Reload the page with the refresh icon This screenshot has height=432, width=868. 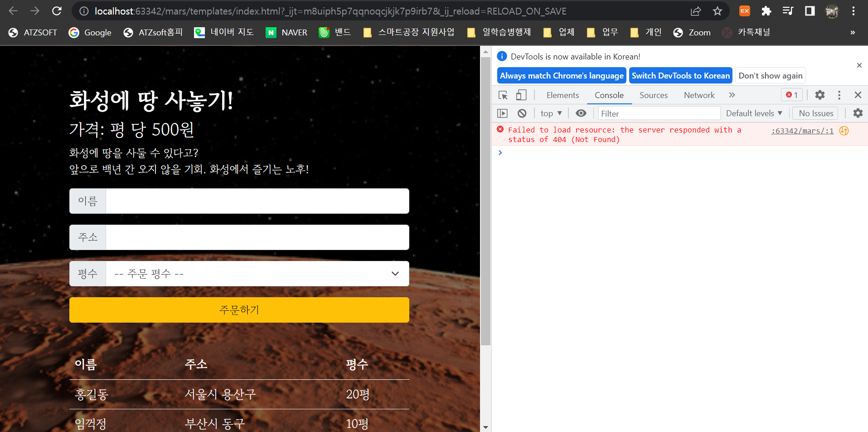[57, 11]
